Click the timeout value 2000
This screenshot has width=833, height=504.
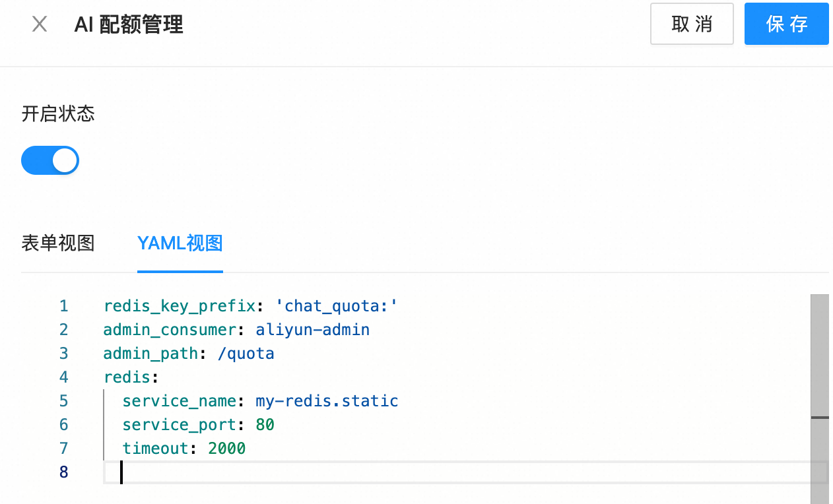click(226, 449)
